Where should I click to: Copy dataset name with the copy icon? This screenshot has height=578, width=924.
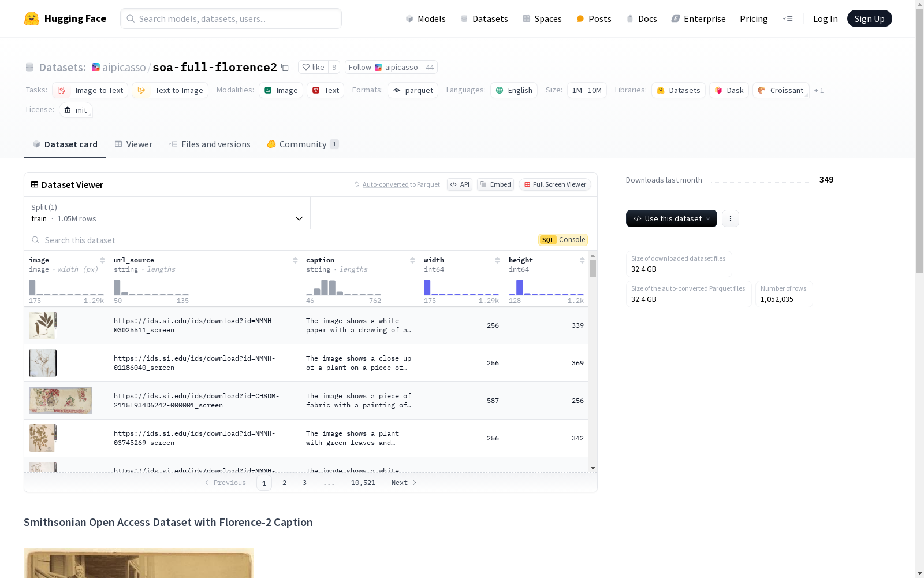[285, 67]
